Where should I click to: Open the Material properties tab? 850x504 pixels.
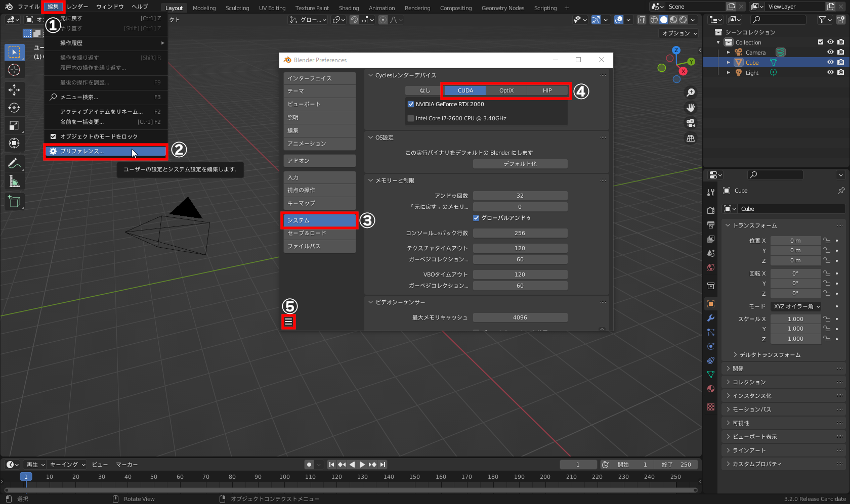(x=711, y=389)
